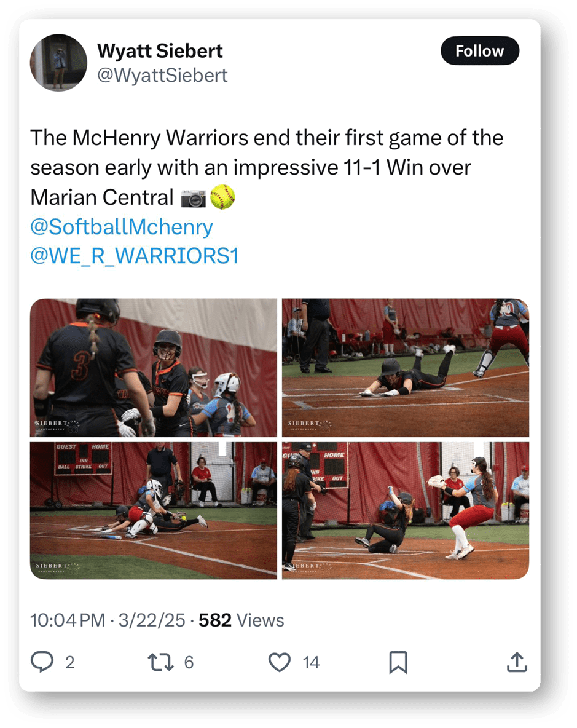Bookmark this tweet

[x=398, y=662]
